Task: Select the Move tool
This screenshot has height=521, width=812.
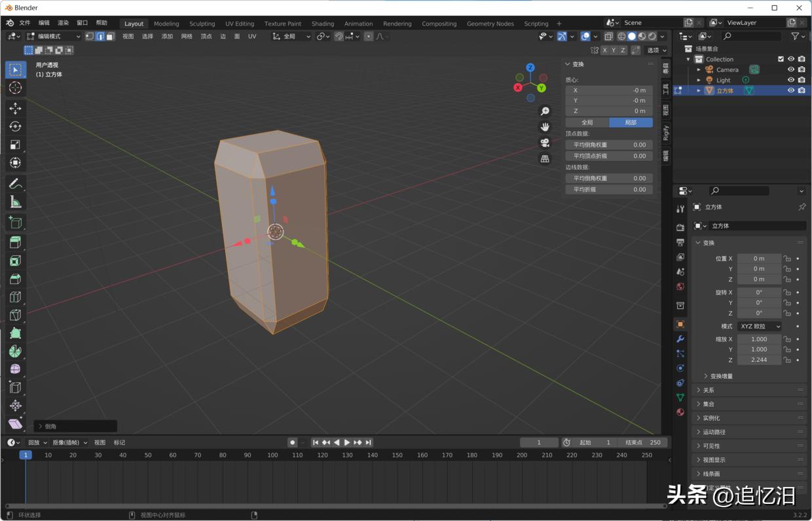Action: (x=15, y=107)
